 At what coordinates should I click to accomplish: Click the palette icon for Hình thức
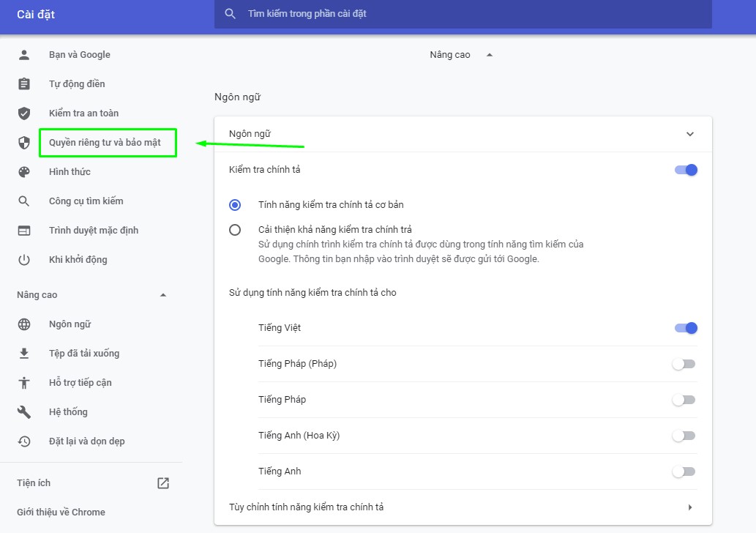24,172
